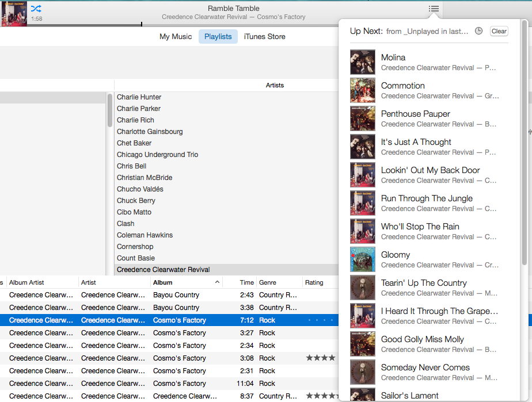The width and height of the screenshot is (532, 402).
Task: Click the Artists column header
Action: tap(275, 85)
